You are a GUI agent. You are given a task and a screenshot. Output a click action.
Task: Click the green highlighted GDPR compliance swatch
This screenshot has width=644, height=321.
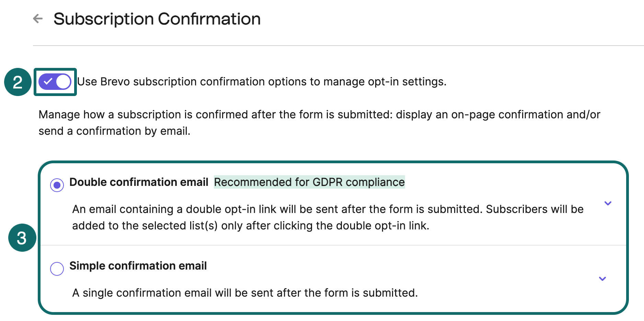309,182
